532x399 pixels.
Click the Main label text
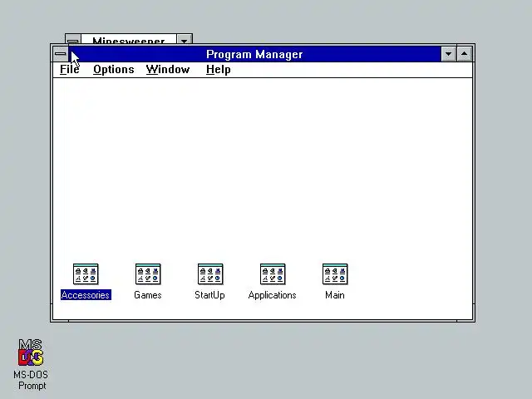pos(335,295)
